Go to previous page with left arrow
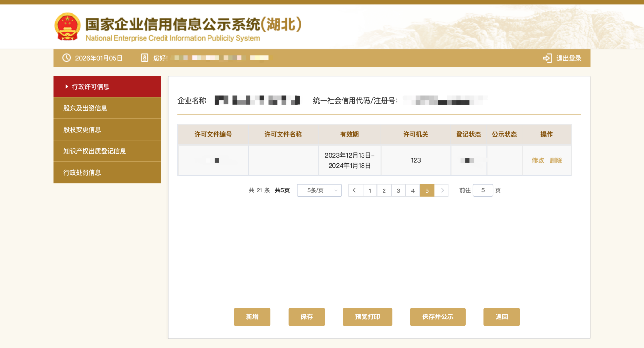Image resolution: width=644 pixels, height=348 pixels. tap(355, 190)
